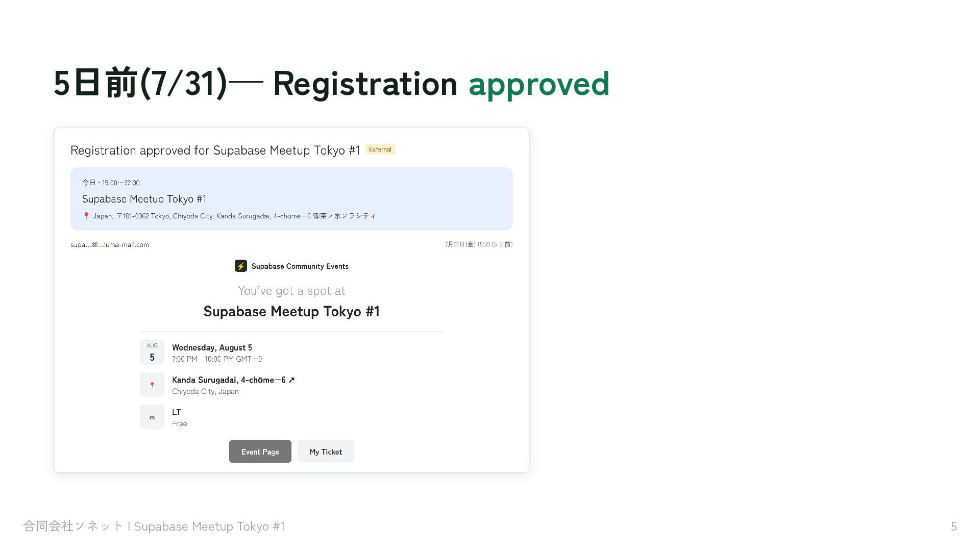Click the bold Supabase Meetup Tokyo #1 heading

click(291, 311)
